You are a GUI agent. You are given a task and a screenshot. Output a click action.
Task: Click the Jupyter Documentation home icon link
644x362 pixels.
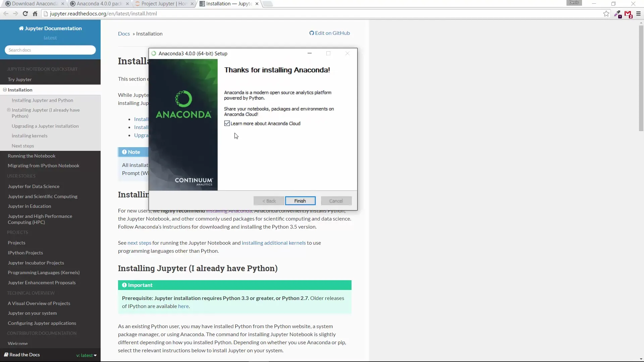tap(50, 28)
